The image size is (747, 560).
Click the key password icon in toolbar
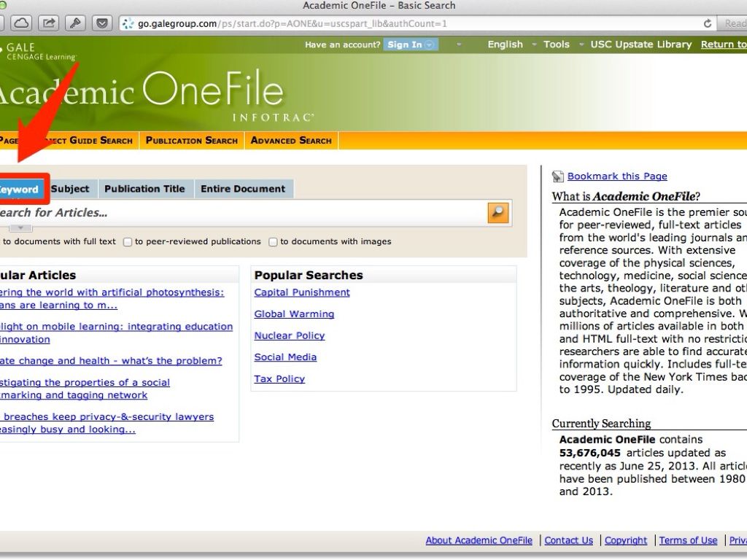[x=75, y=23]
